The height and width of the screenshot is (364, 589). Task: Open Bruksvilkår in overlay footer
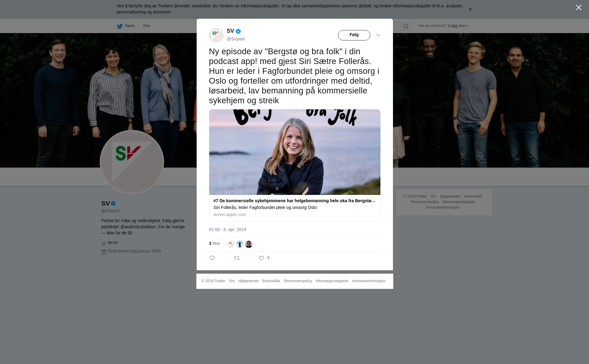(x=271, y=281)
